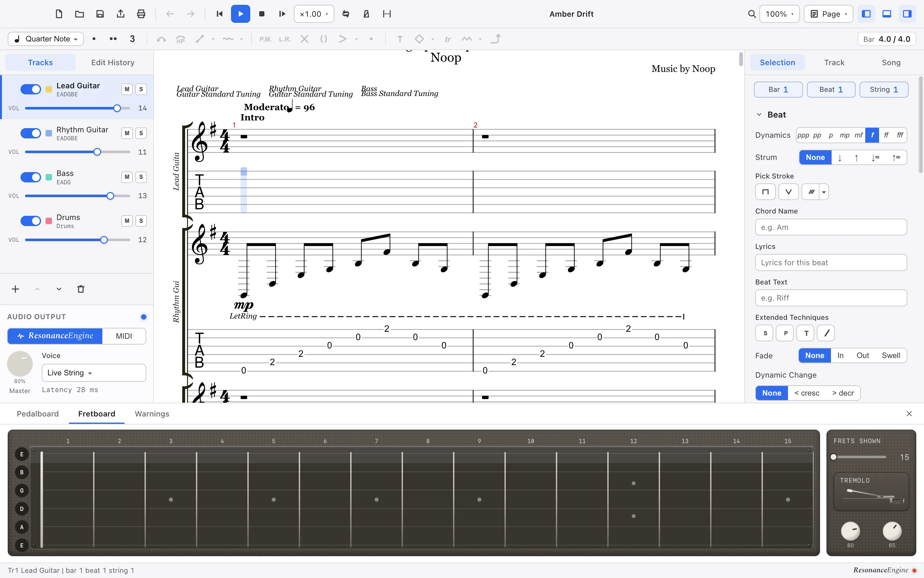Select the Swell fade option
Image resolution: width=924 pixels, height=578 pixels.
(x=891, y=355)
